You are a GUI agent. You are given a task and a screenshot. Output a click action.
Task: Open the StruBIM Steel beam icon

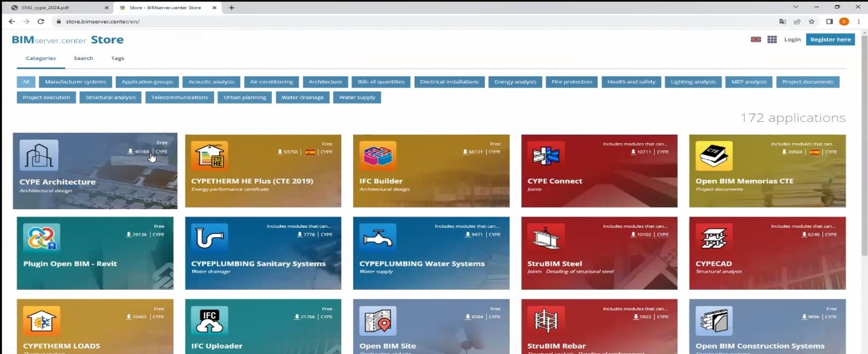tap(546, 238)
